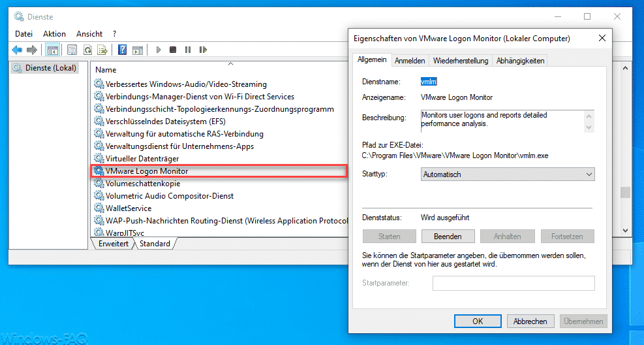The width and height of the screenshot is (644, 345).
Task: Switch to Standard view tab
Action: [x=155, y=244]
